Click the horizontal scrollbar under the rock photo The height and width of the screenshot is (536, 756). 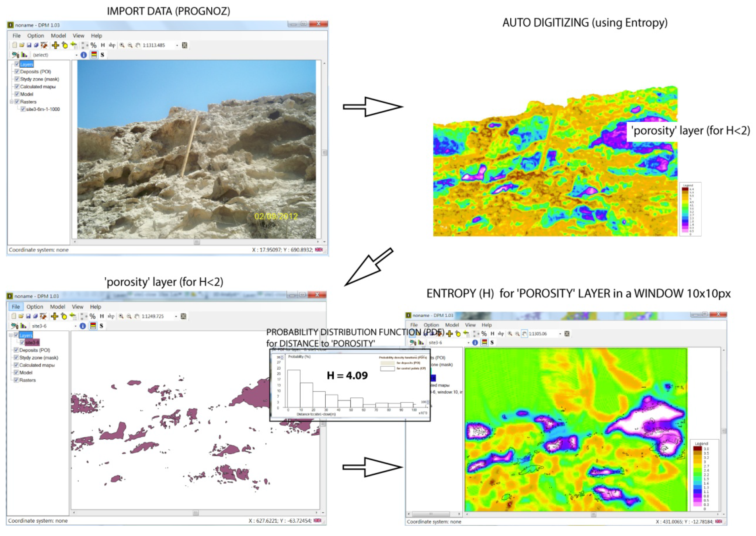197,242
